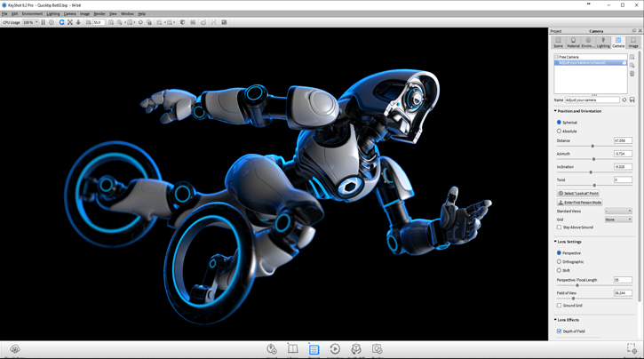Select the Spherical radio button

559,123
